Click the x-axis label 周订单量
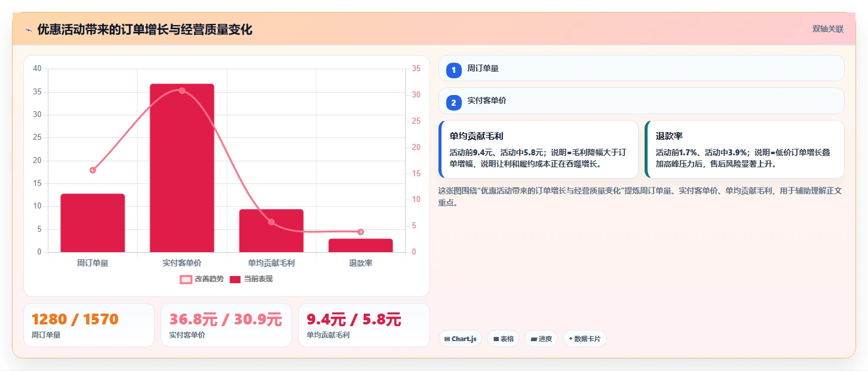Image resolution: width=868 pixels, height=371 pixels. 93,263
